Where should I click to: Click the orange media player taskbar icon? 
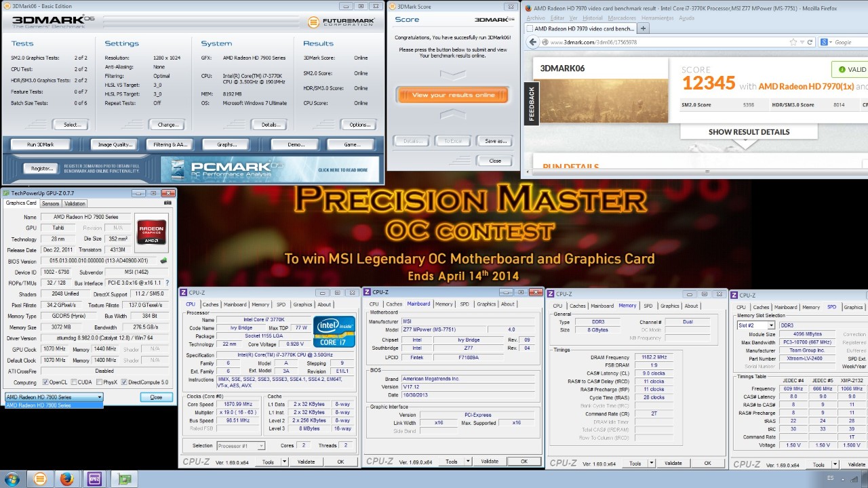[x=40, y=479]
